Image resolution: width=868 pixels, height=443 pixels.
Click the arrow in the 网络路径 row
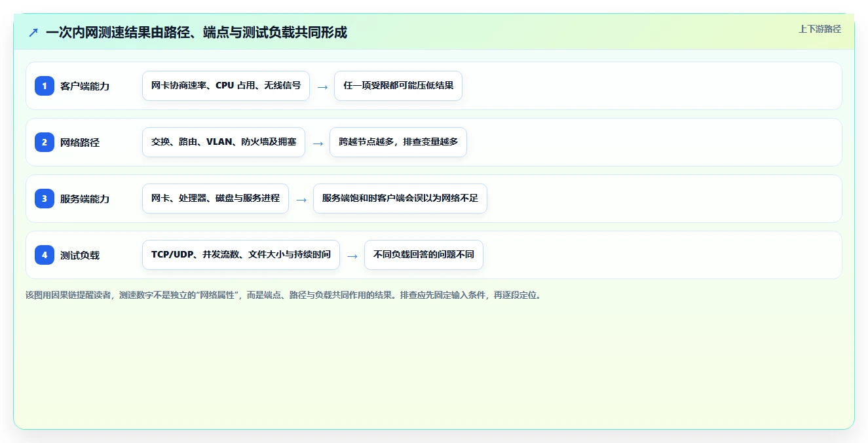[318, 143]
